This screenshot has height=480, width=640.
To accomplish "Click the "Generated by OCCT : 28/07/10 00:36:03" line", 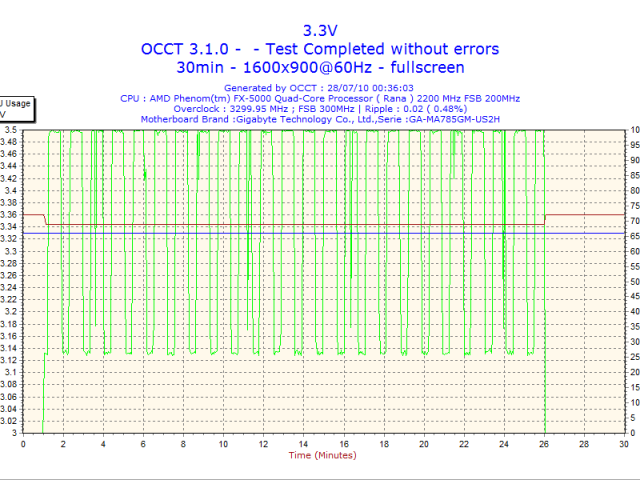I will [x=319, y=88].
